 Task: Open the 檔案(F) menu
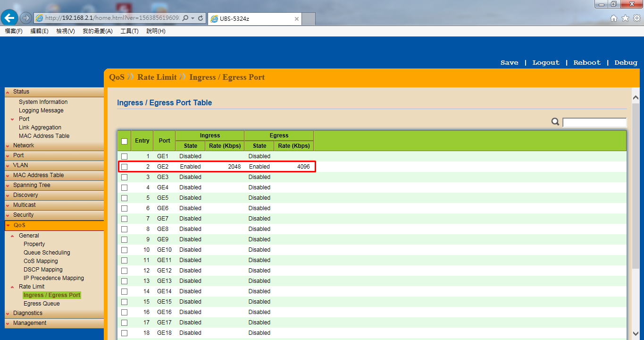tap(14, 31)
